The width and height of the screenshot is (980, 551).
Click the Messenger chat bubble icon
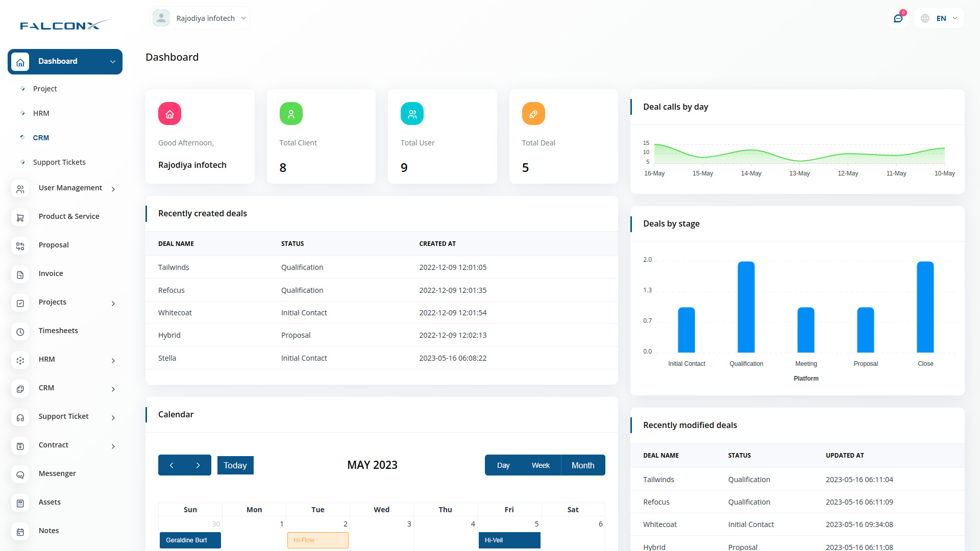pyautogui.click(x=20, y=474)
